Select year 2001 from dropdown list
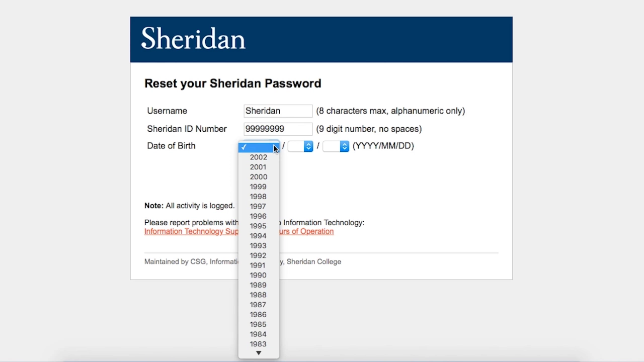The width and height of the screenshot is (644, 362). coord(259,167)
